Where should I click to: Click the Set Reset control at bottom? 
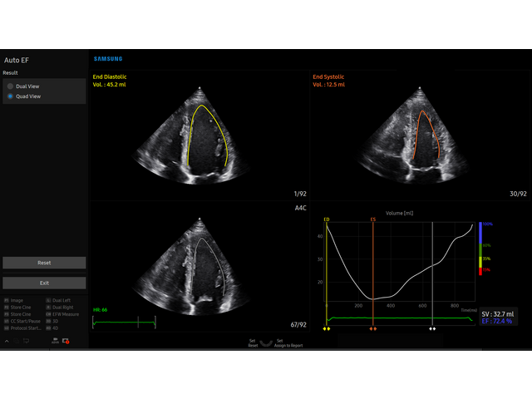tap(252, 342)
